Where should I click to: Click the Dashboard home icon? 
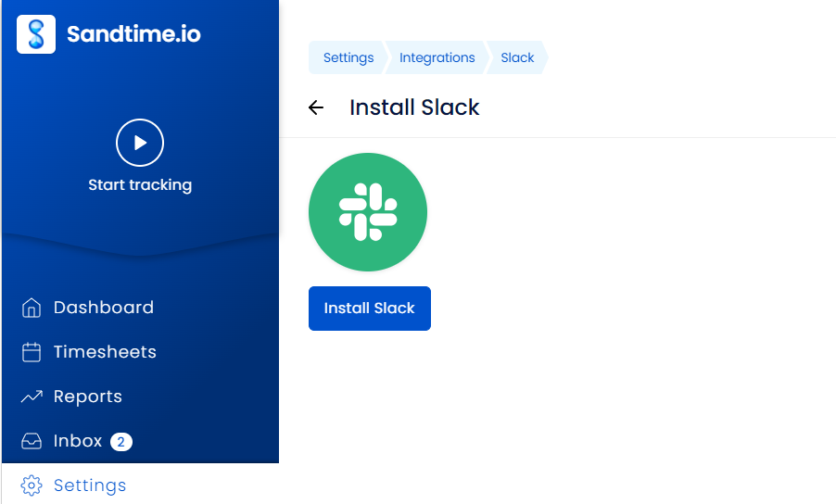[32, 308]
